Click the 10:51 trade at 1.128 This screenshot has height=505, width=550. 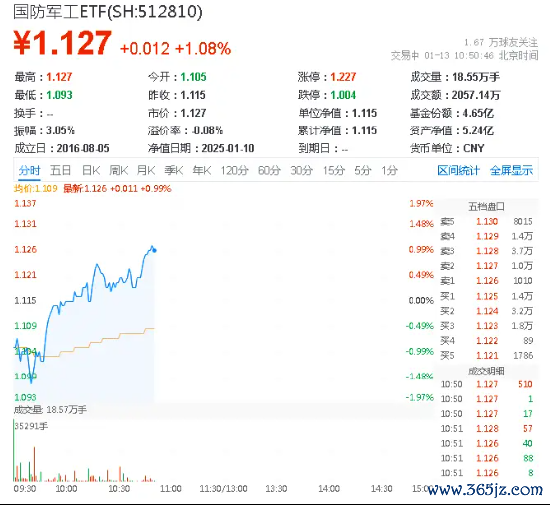pyautogui.click(x=487, y=429)
